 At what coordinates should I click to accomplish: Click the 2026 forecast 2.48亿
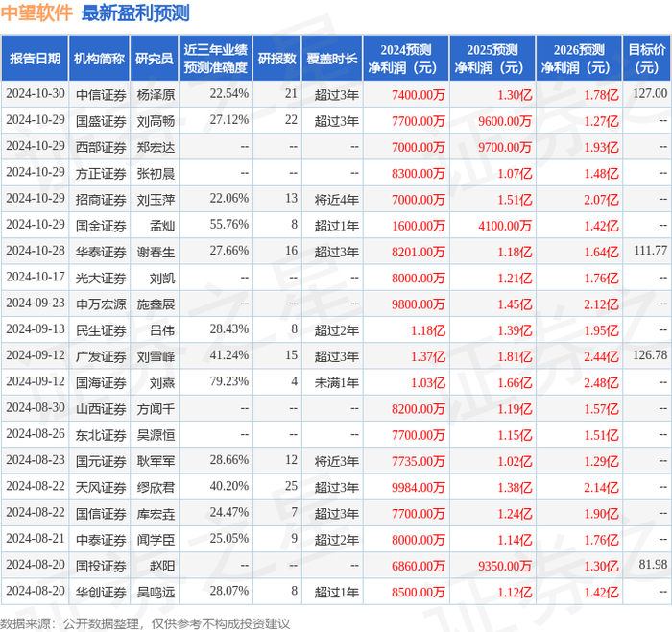601,383
